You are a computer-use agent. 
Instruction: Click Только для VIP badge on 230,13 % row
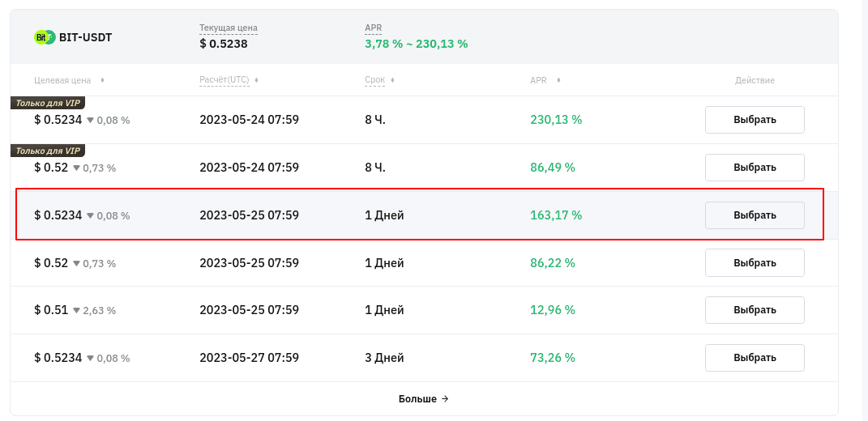pyautogui.click(x=48, y=102)
